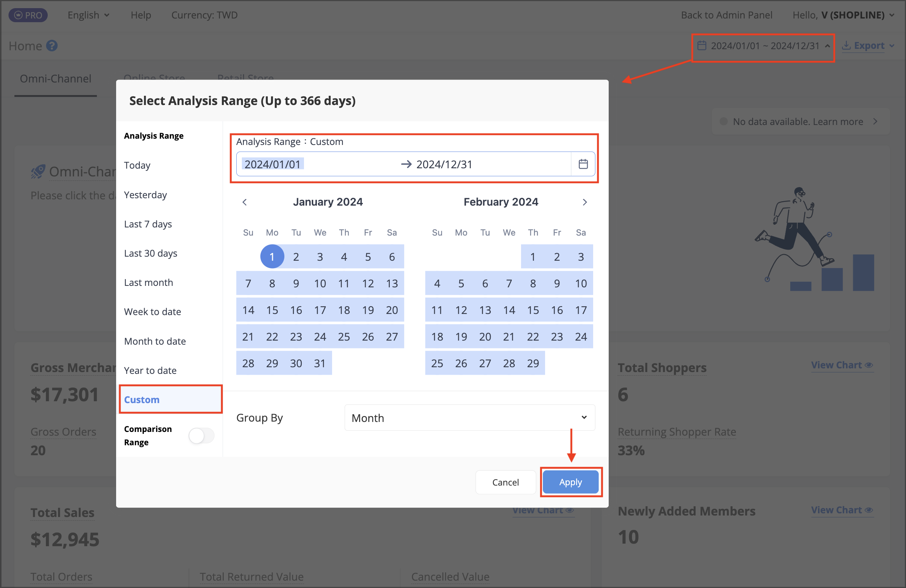Click the Export download icon
Screen dimensions: 906x588
coord(846,45)
